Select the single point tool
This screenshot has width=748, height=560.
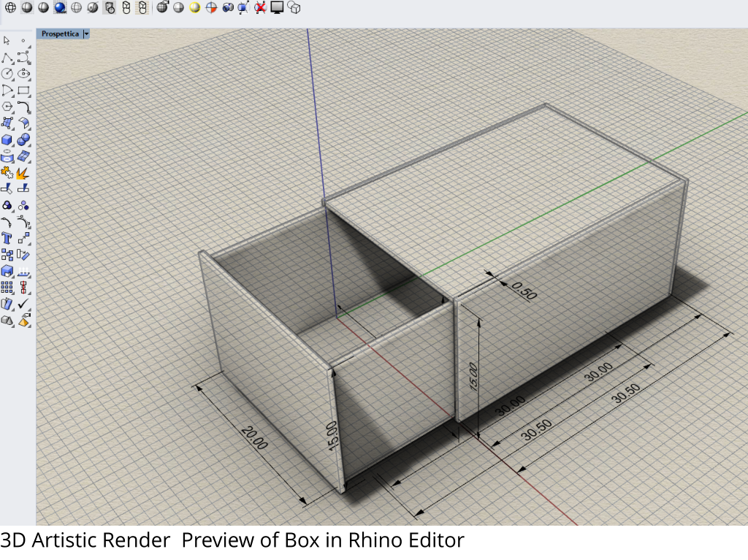point(23,41)
